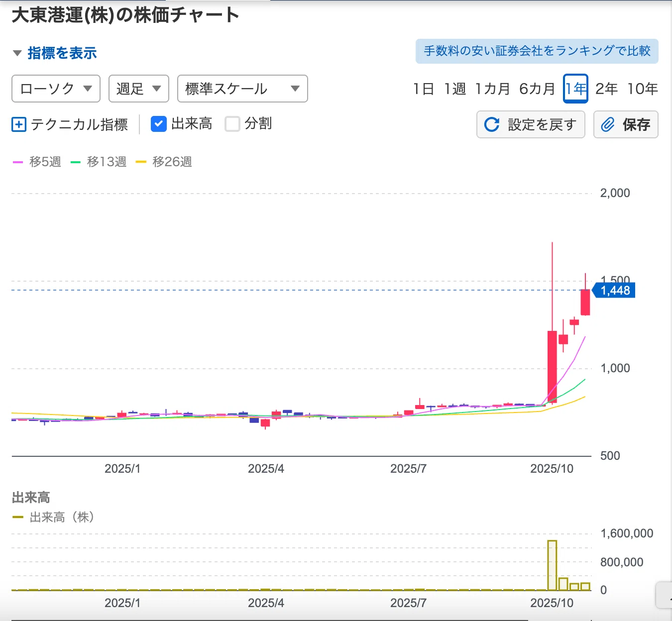672x621 pixels.
Task: Open the 標準スケール scale dropdown
Action: point(242,89)
